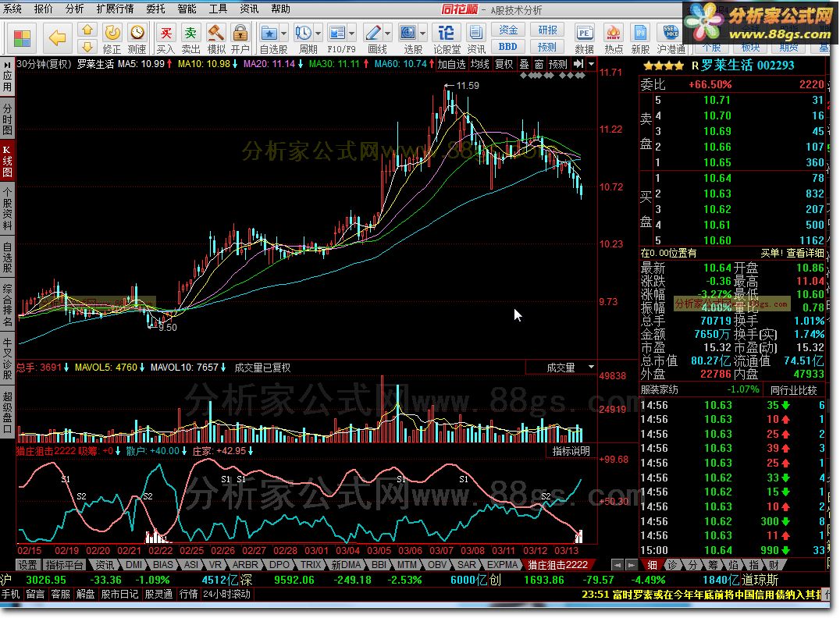Open the chart header options dropdown arrow
Viewport: 840px width, 618px height.
592,64
